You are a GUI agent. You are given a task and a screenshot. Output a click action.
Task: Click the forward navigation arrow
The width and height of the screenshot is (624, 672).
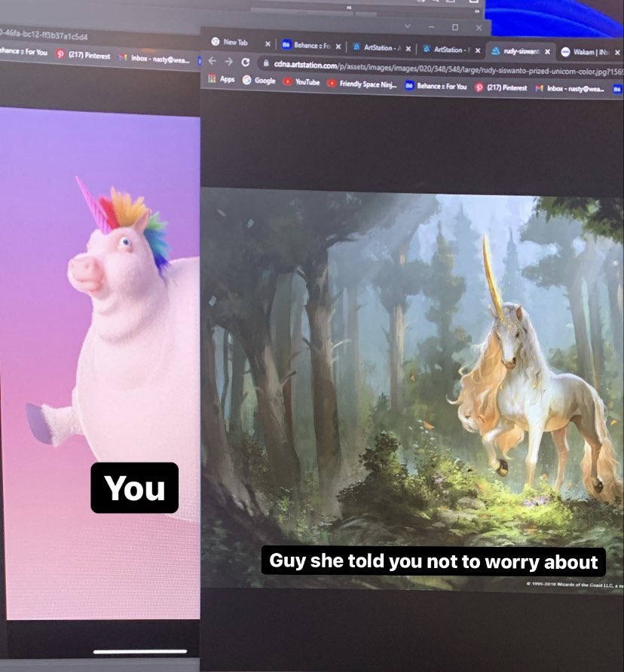229,62
